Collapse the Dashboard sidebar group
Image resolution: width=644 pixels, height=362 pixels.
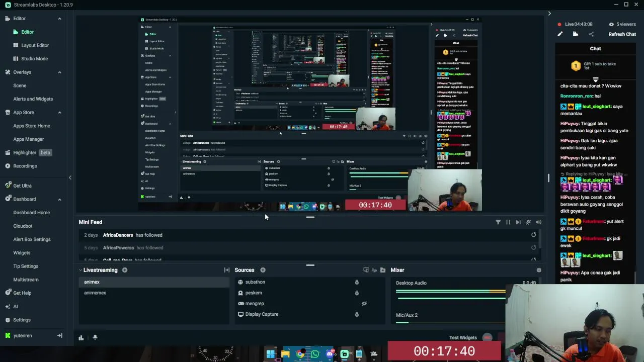[x=59, y=199]
